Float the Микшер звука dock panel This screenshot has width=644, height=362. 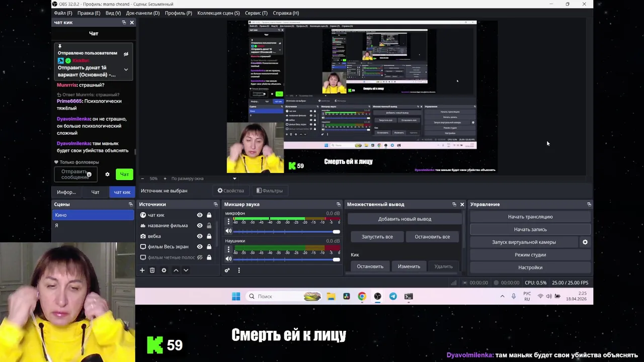[x=338, y=205]
